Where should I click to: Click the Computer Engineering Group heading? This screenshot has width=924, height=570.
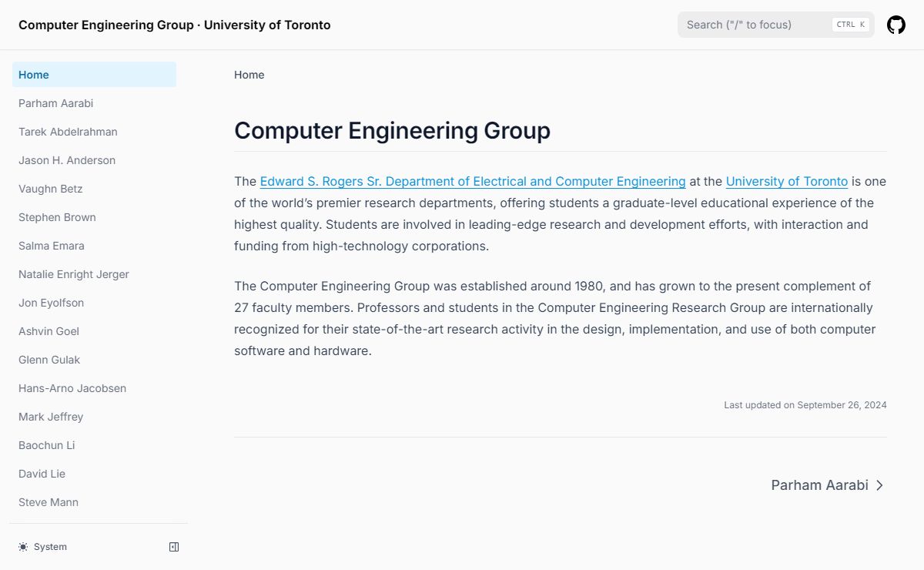point(392,131)
